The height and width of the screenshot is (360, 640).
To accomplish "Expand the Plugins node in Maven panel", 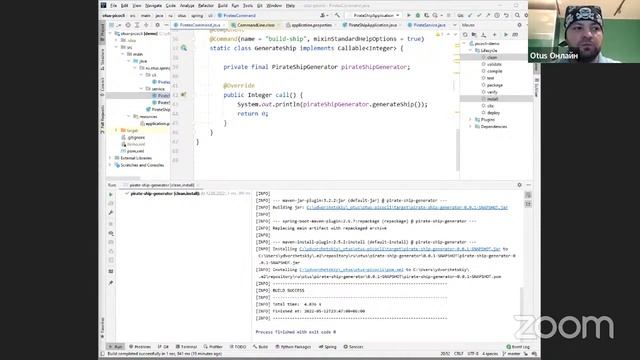I will tap(470, 120).
